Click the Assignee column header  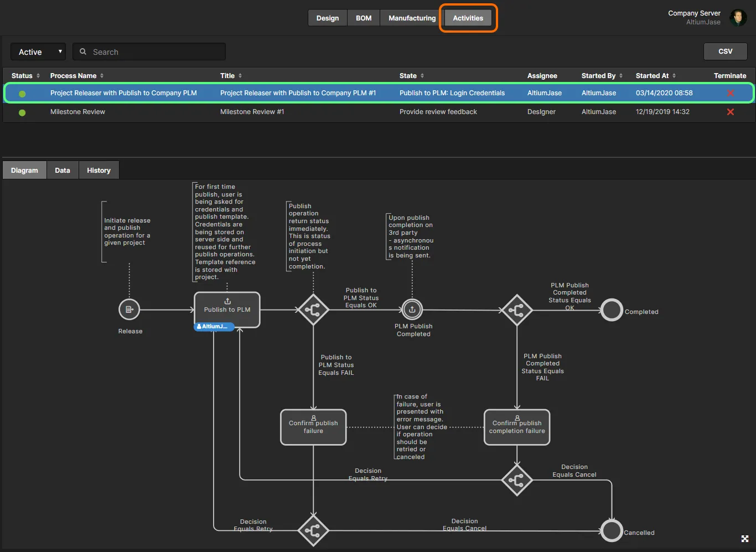(542, 76)
